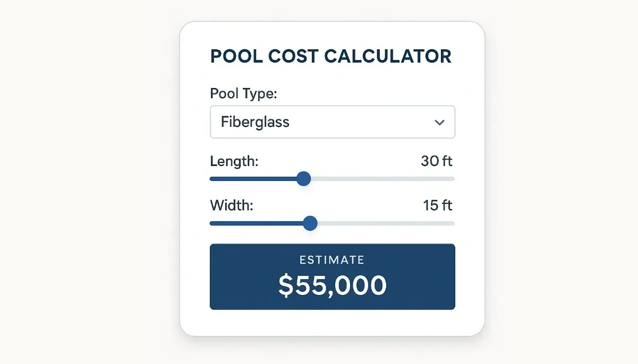Click the far right end of Length slider
The width and height of the screenshot is (638, 364).
[x=453, y=179]
